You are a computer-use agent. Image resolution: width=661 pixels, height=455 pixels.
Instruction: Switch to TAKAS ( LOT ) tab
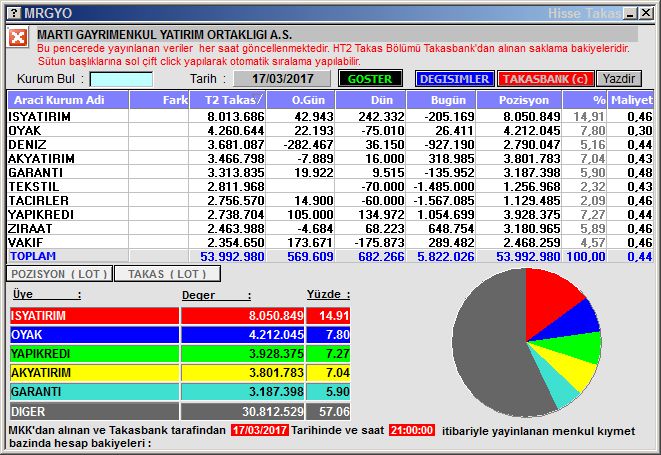[x=167, y=274]
